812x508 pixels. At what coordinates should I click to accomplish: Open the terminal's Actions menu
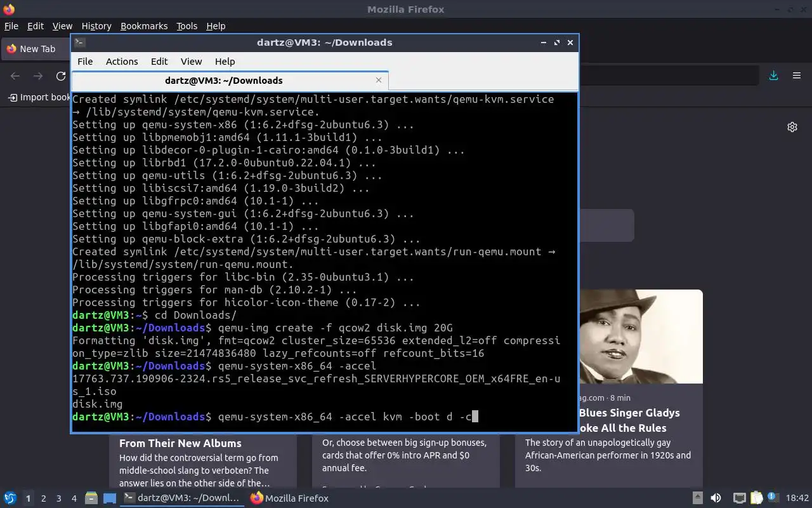[x=122, y=62]
